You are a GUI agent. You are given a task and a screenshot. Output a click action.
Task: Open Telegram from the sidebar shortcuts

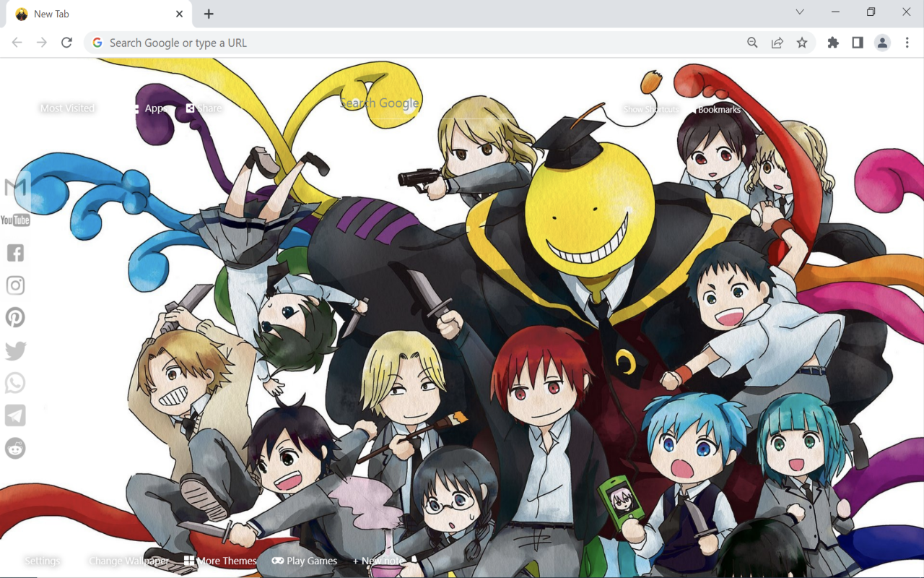tap(15, 415)
